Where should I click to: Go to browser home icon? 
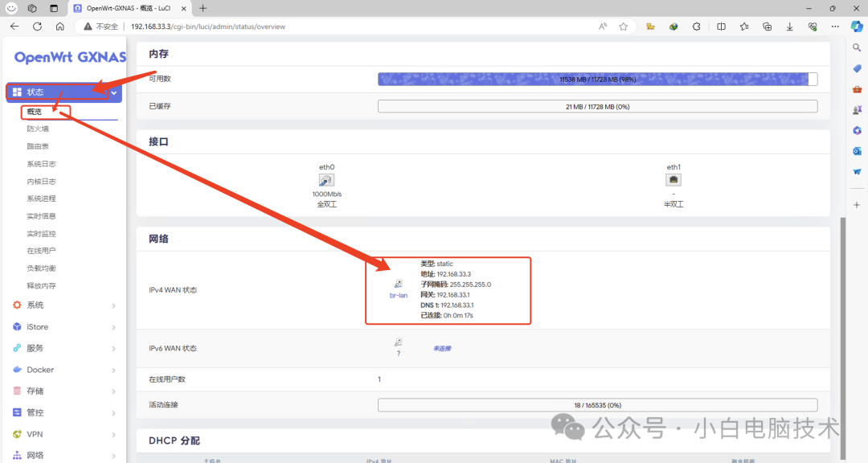pyautogui.click(x=59, y=26)
